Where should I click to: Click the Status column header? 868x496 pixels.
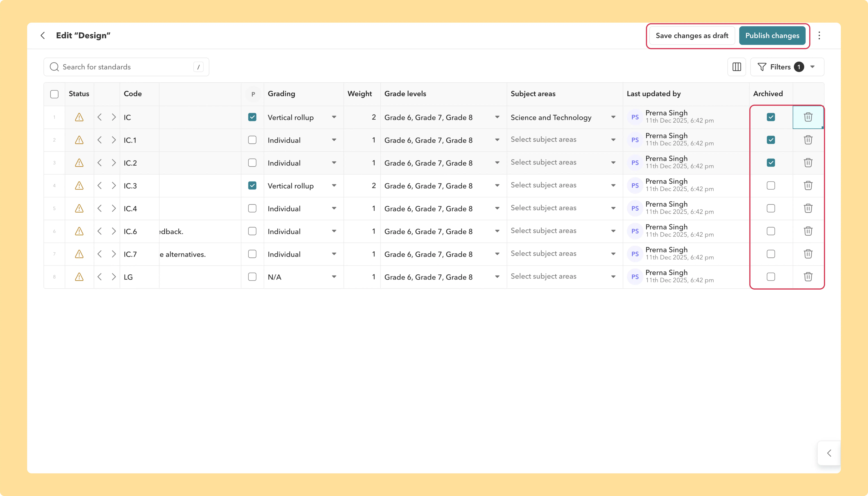tap(79, 94)
